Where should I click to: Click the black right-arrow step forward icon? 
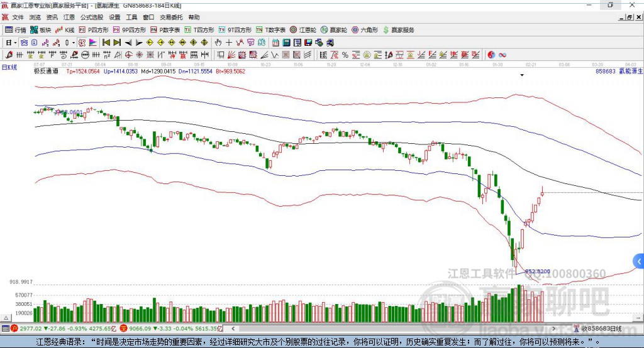pos(139,43)
